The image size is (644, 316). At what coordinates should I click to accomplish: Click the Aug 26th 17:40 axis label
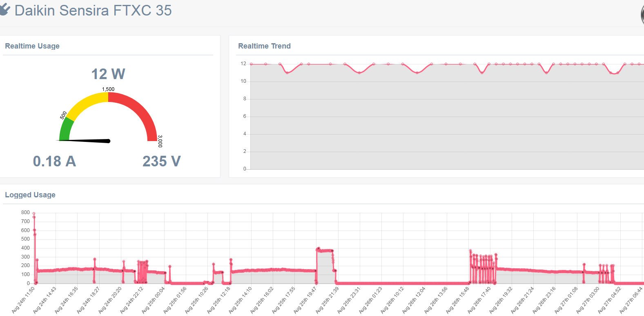(x=479, y=300)
